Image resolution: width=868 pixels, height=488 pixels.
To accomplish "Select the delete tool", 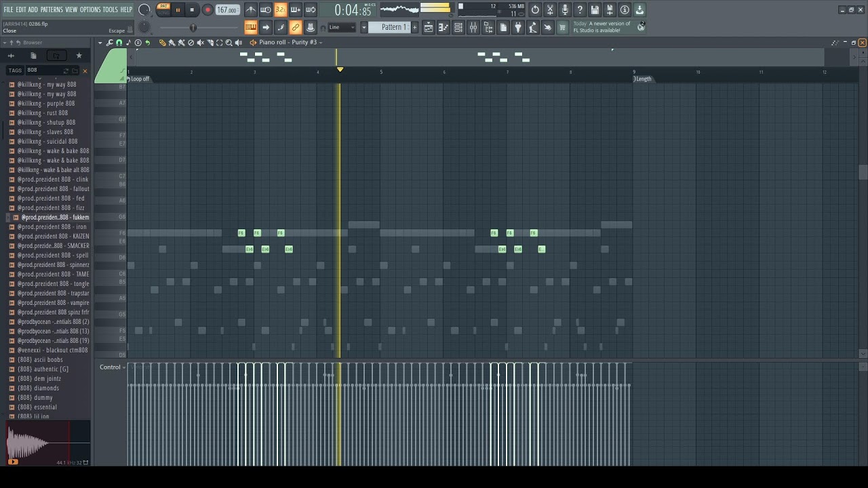I will tap(191, 43).
